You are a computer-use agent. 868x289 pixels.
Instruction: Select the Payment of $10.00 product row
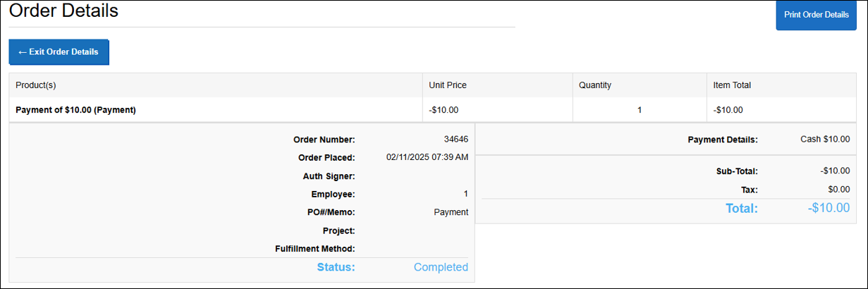[433, 110]
